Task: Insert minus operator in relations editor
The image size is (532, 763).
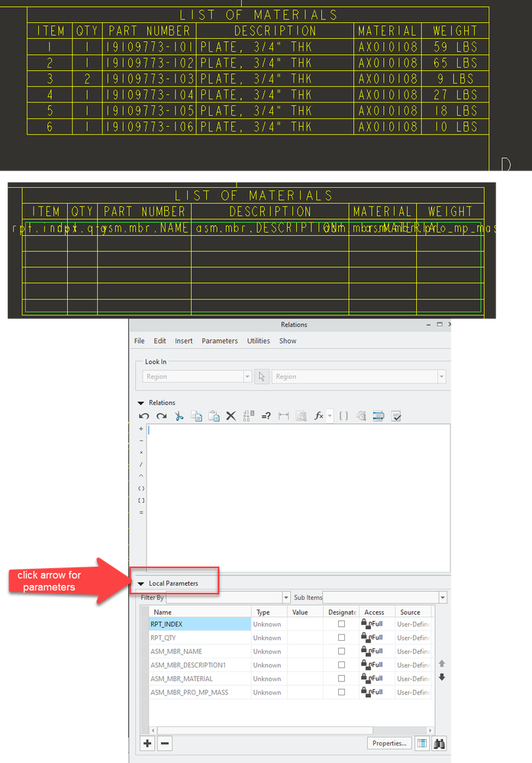Action: [141, 441]
